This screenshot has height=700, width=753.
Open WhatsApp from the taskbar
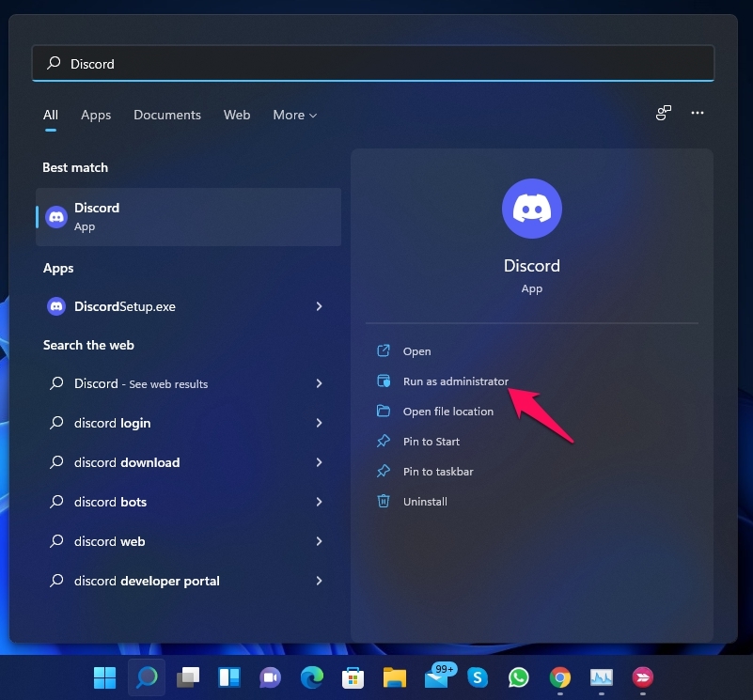click(518, 677)
